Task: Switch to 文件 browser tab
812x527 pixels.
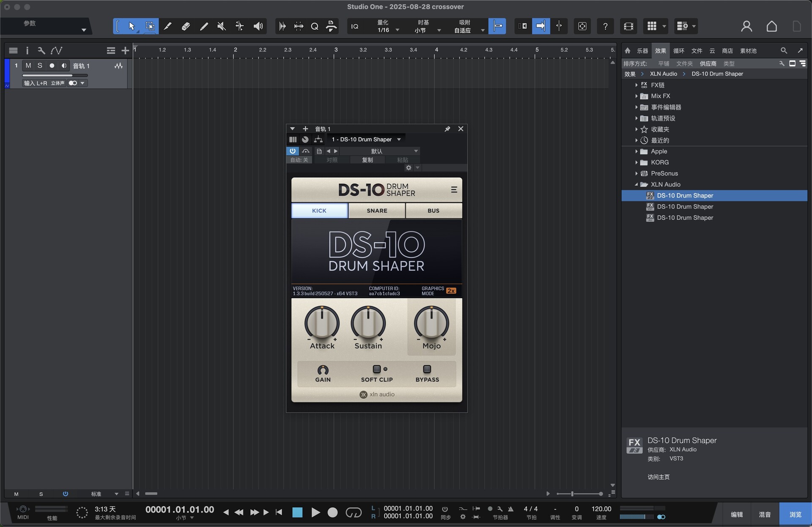Action: coord(697,51)
